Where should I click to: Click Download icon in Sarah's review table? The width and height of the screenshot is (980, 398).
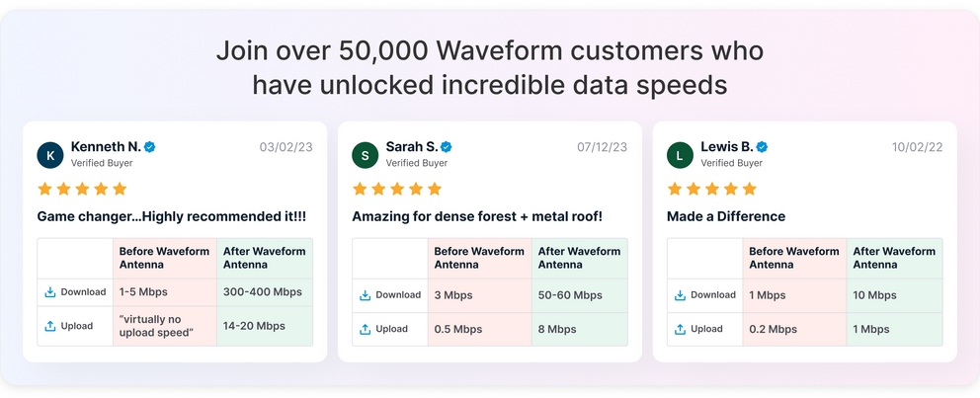tap(366, 295)
